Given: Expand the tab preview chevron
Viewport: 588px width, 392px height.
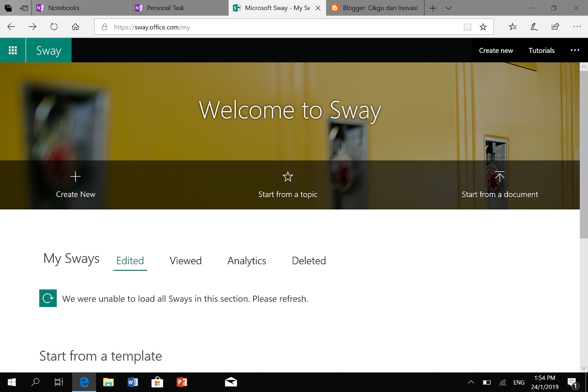Looking at the screenshot, I should [x=448, y=8].
